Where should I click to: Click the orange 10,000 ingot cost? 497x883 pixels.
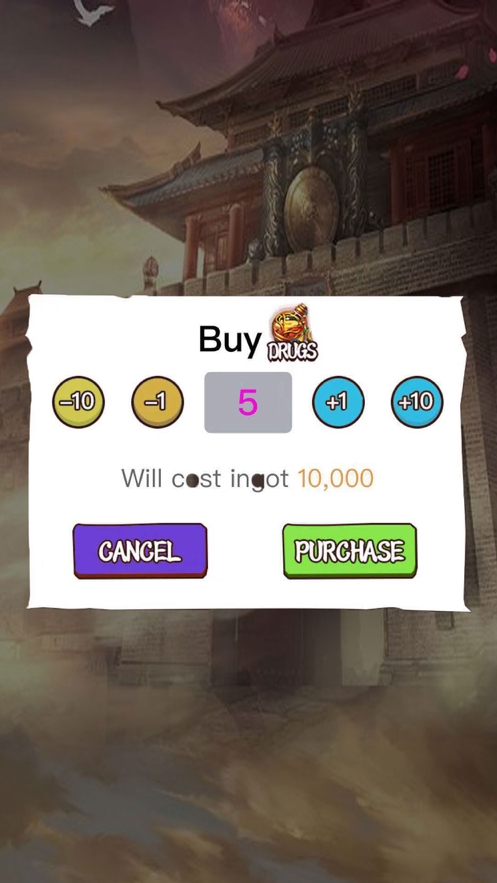tap(335, 479)
